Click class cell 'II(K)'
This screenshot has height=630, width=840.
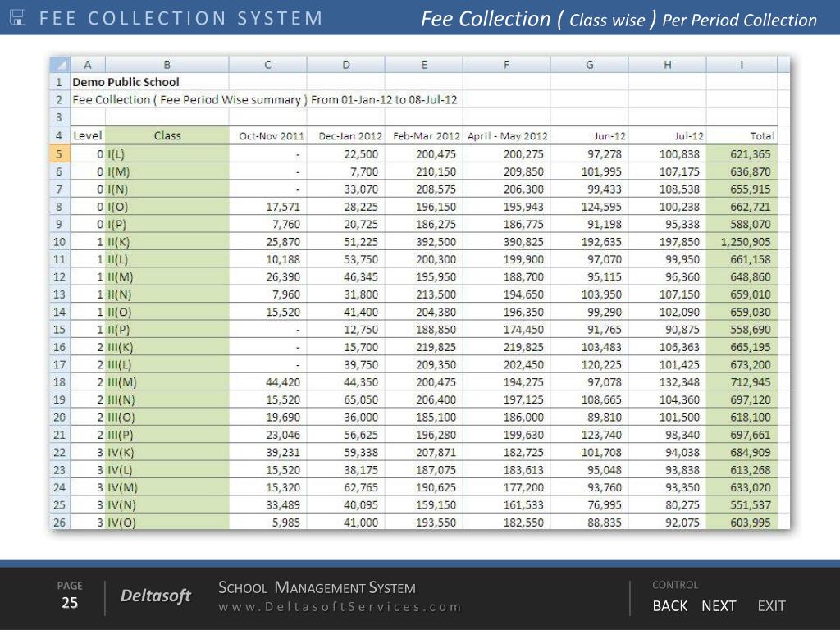167,242
